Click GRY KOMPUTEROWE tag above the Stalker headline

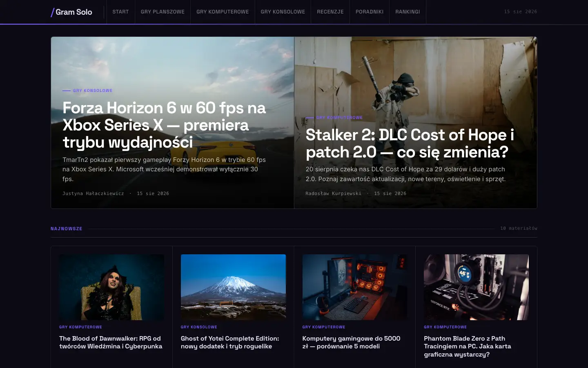pyautogui.click(x=339, y=118)
